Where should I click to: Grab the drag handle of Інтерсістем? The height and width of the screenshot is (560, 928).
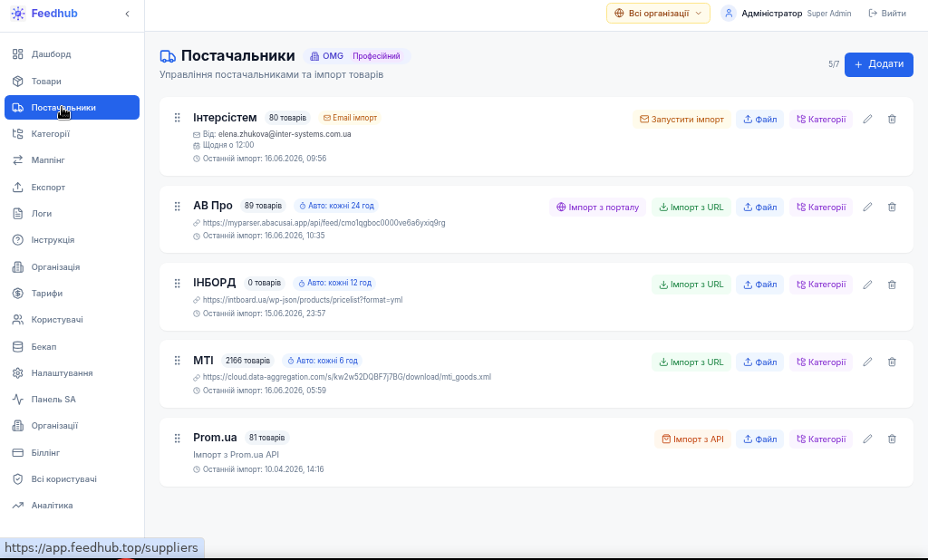(177, 118)
